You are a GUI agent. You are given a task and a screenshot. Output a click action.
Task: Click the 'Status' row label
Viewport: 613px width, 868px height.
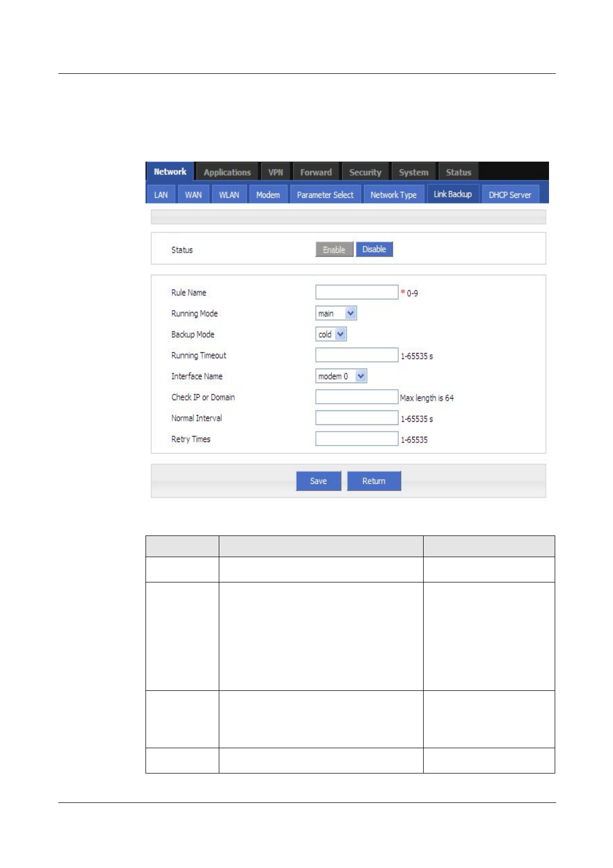[x=182, y=250]
